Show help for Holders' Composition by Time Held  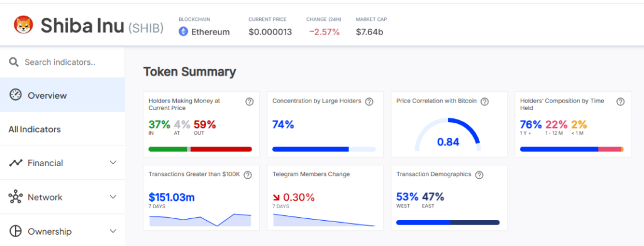621,102
